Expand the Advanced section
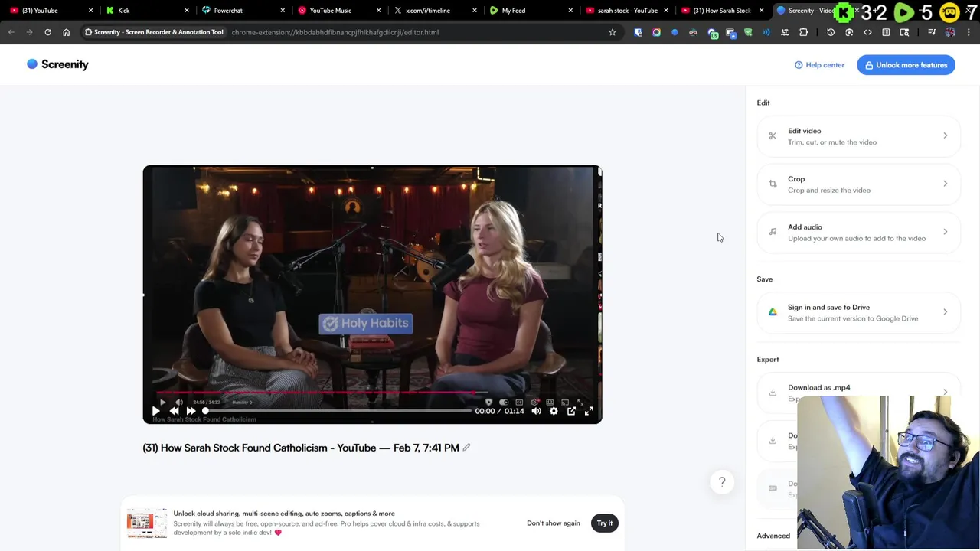The width and height of the screenshot is (980, 551). point(773,536)
